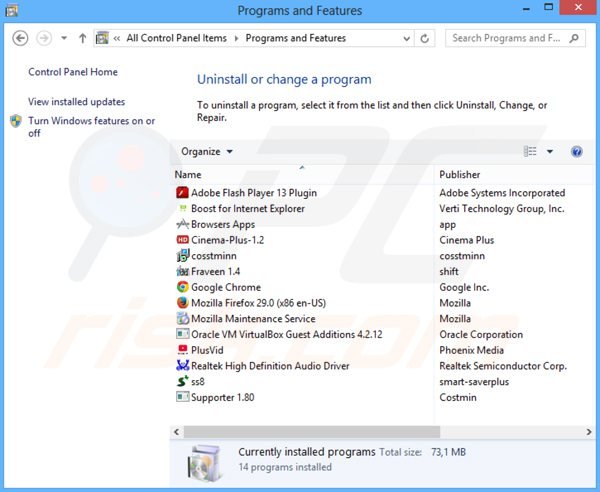Viewport: 600px width, 492px height.
Task: Open Control Panel Home link
Action: pos(73,72)
